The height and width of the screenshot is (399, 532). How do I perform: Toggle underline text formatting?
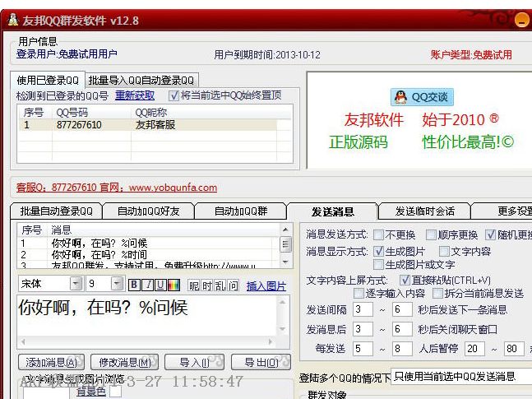(x=160, y=285)
